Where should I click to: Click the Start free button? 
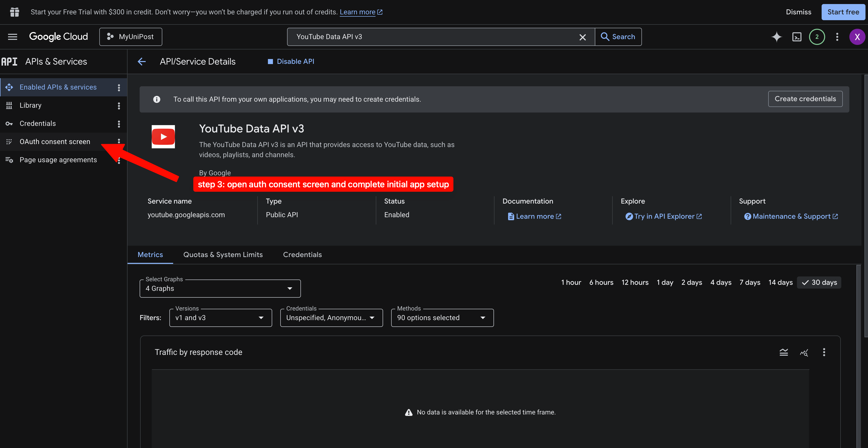click(843, 12)
